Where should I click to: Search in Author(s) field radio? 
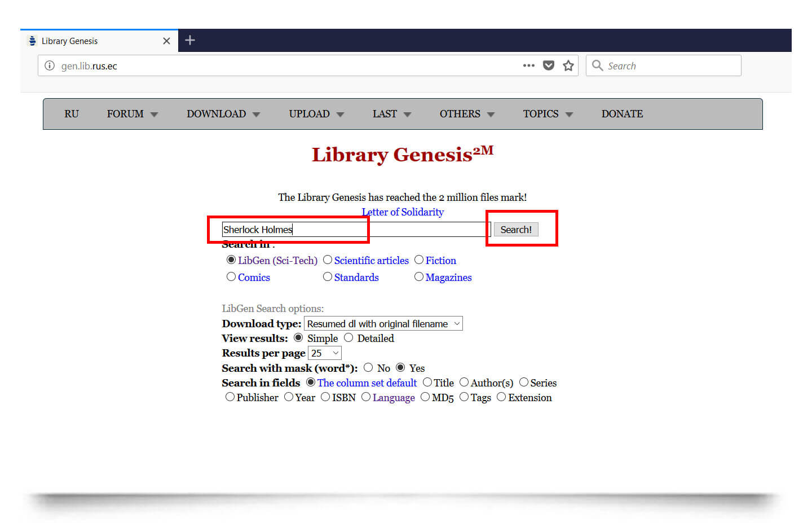(x=464, y=383)
